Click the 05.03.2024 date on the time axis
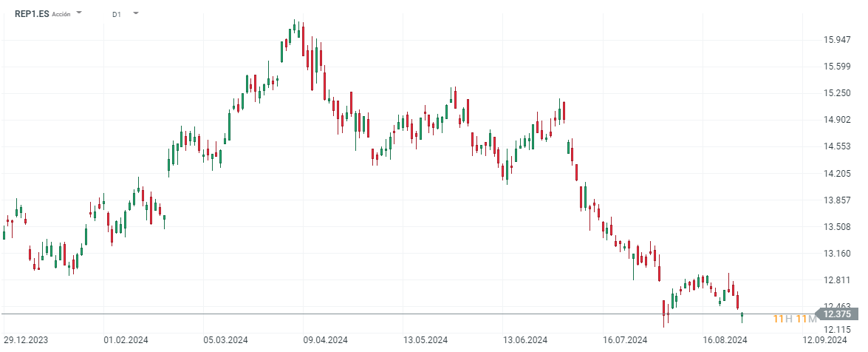Image resolution: width=868 pixels, height=352 pixels. (225, 340)
